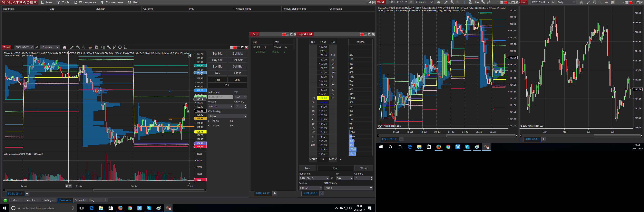This screenshot has width=644, height=212.
Task: Click the circular reload icon in 15 Minute chart
Action: pyautogui.click(x=120, y=47)
